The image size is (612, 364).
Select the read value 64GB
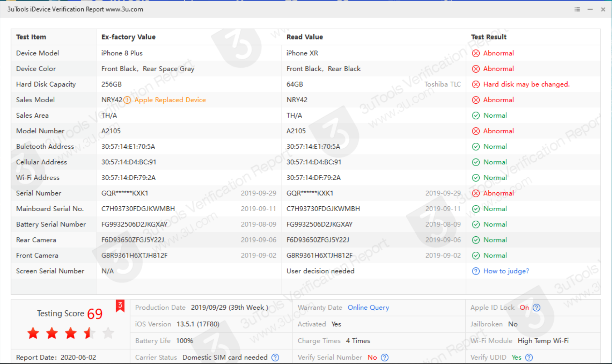click(295, 84)
